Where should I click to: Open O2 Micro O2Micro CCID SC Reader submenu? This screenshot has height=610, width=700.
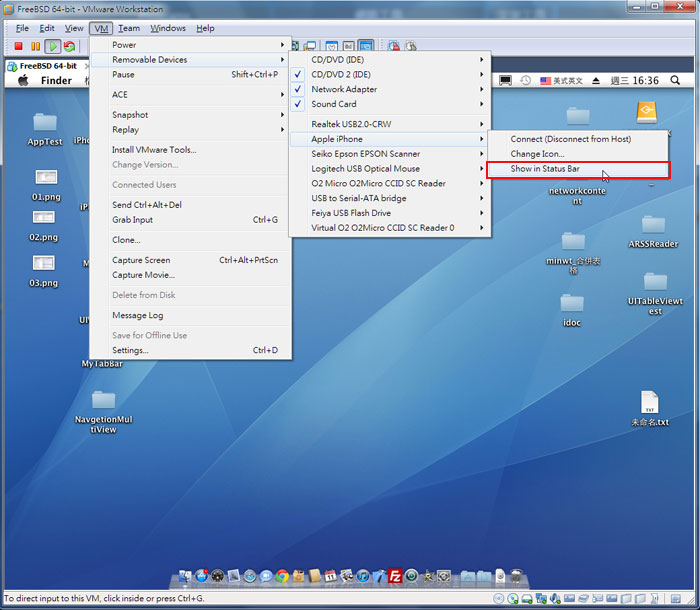(x=391, y=183)
